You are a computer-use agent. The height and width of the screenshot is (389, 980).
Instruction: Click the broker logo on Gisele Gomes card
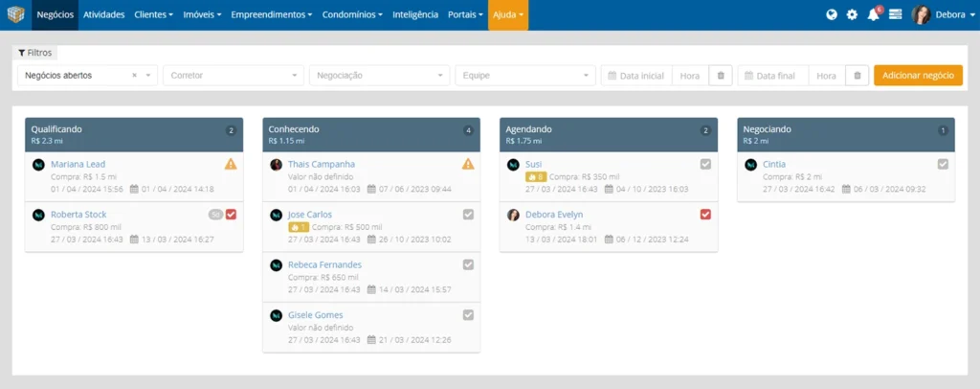(x=276, y=315)
